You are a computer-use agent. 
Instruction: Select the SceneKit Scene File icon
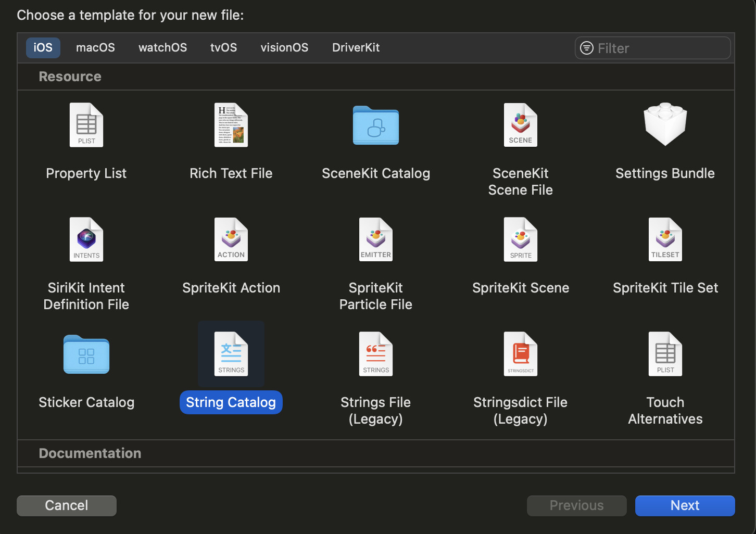coord(521,125)
